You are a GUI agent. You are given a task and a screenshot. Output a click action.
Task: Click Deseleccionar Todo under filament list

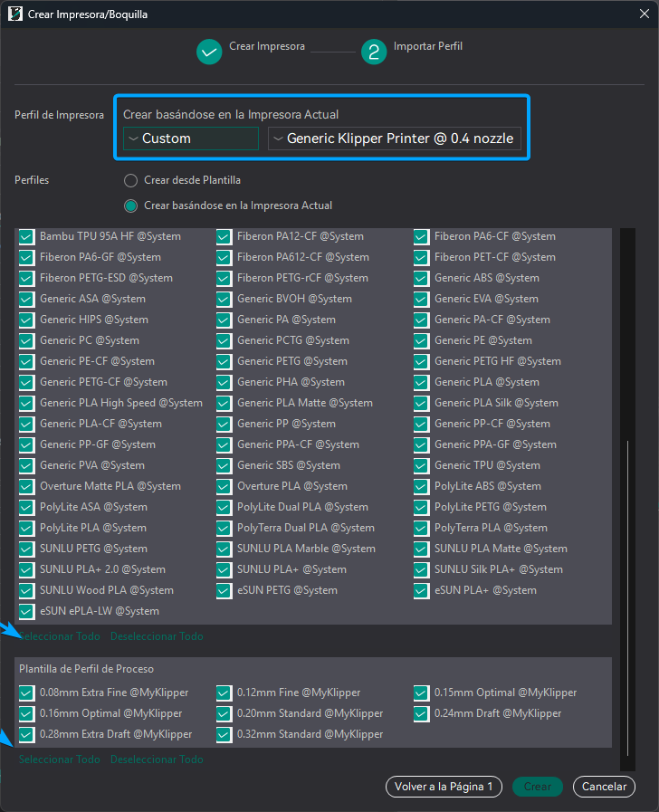point(157,636)
